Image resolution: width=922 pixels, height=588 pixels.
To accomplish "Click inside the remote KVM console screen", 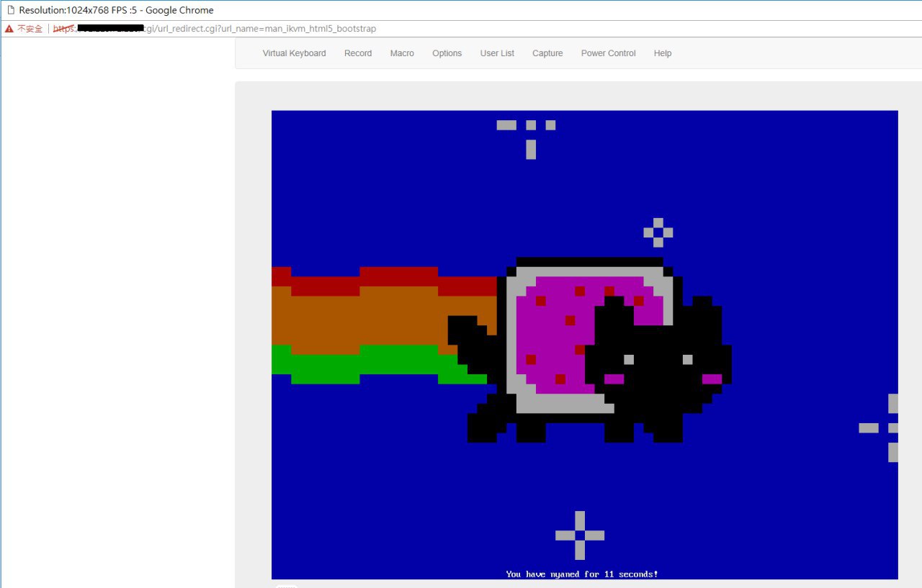I will [584, 345].
